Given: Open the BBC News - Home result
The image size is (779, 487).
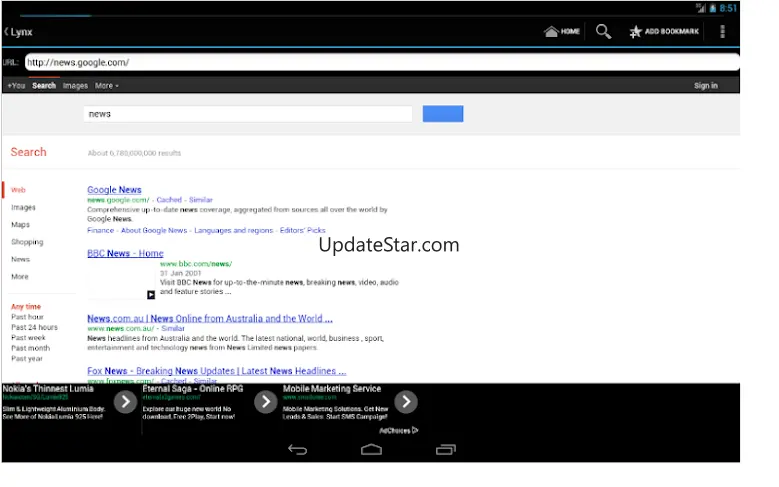Looking at the screenshot, I should point(125,253).
